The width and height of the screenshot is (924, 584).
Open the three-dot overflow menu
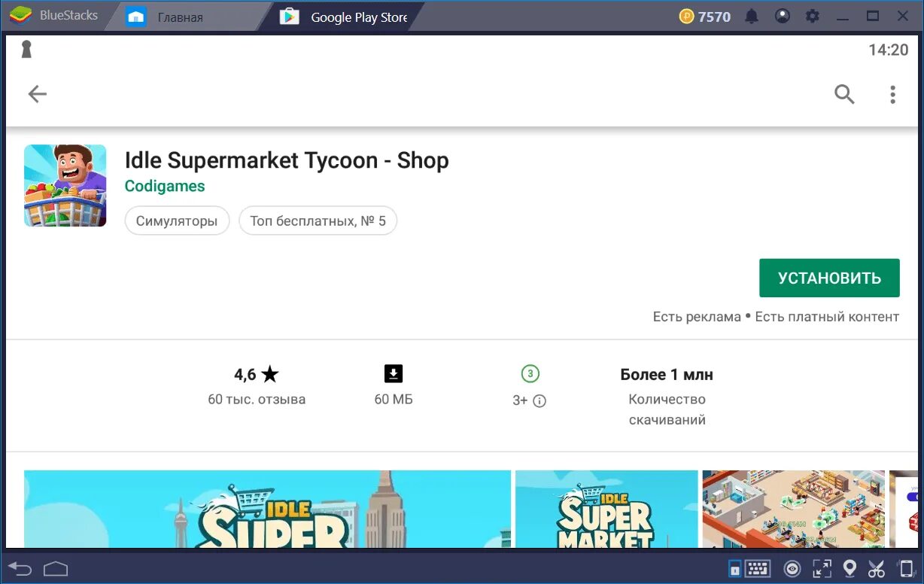[x=892, y=94]
